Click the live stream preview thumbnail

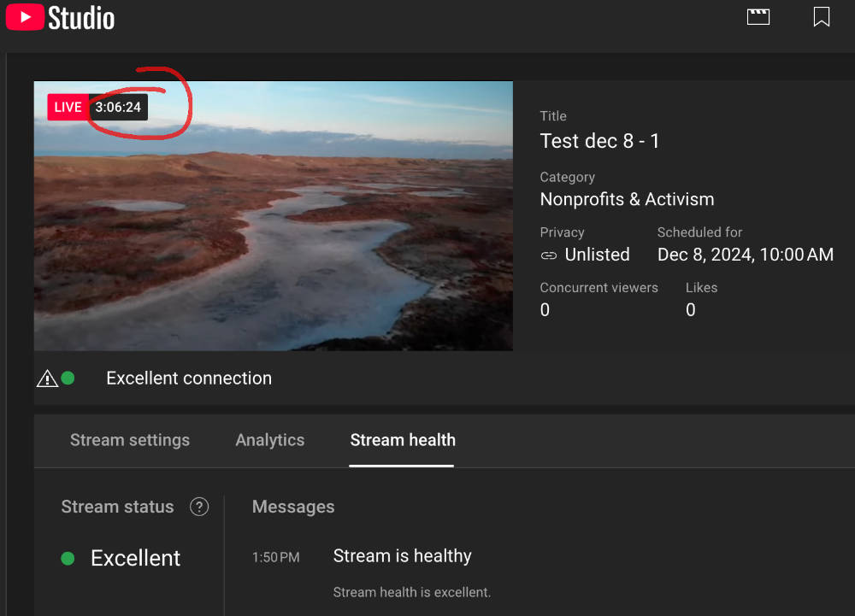(x=274, y=231)
